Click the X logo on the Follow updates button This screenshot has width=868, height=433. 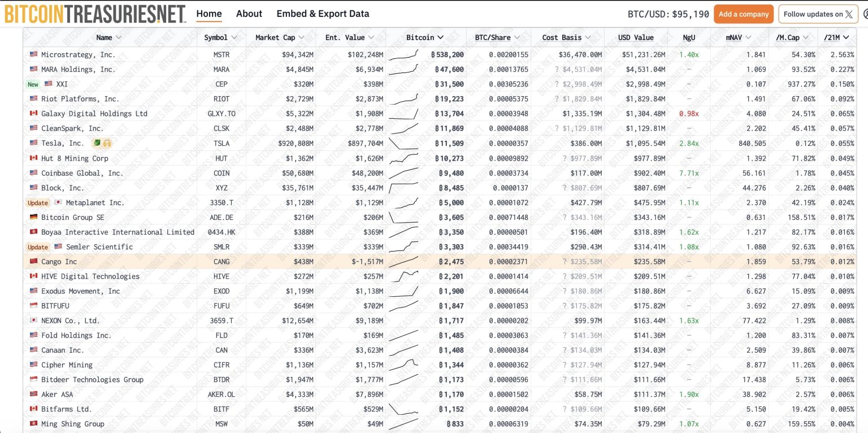(849, 14)
